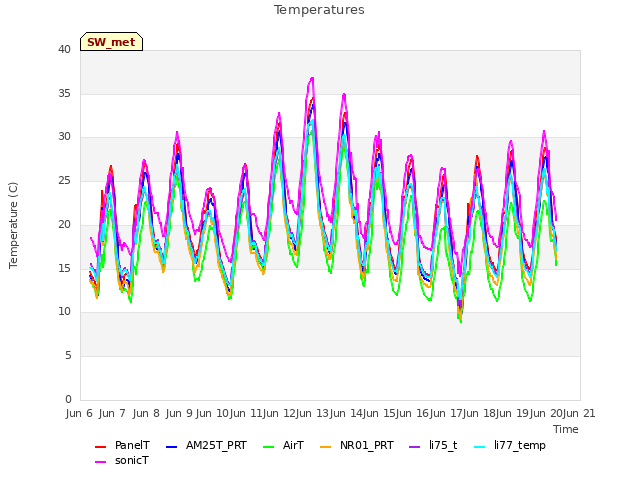Viewport: 640px width, 480px height.
Task: Click the orange NR01_PRT color marker
Action: (x=325, y=447)
